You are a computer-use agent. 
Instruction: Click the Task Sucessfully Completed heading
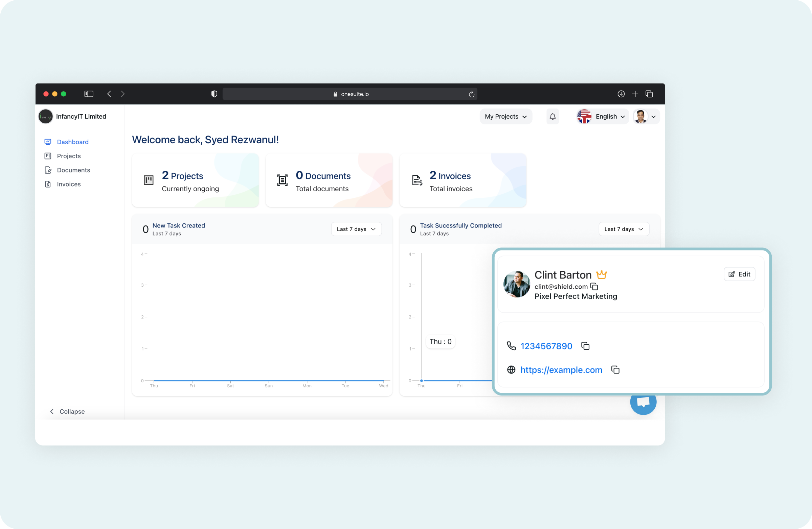460,225
